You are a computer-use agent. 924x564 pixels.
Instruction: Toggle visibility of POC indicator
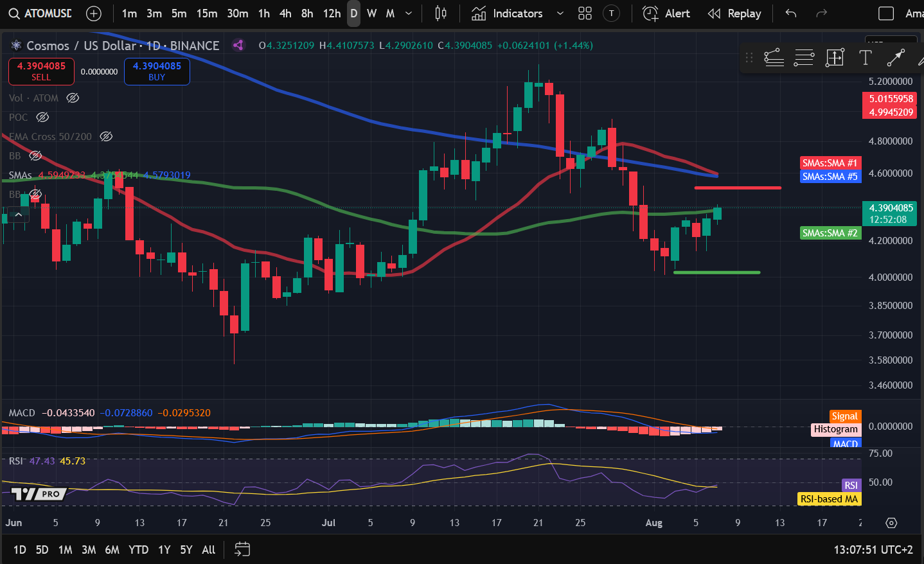(x=42, y=117)
